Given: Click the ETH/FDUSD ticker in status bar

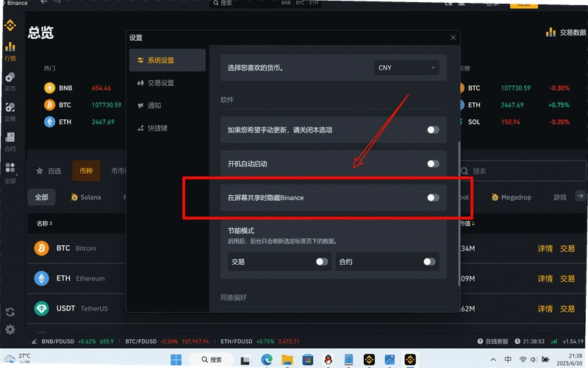Looking at the screenshot, I should 260,342.
